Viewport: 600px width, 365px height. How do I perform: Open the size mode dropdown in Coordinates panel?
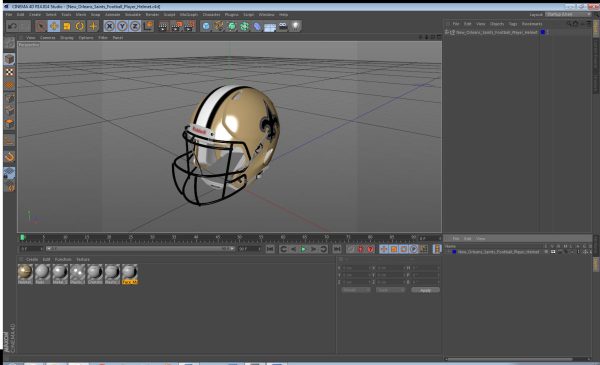tap(390, 290)
